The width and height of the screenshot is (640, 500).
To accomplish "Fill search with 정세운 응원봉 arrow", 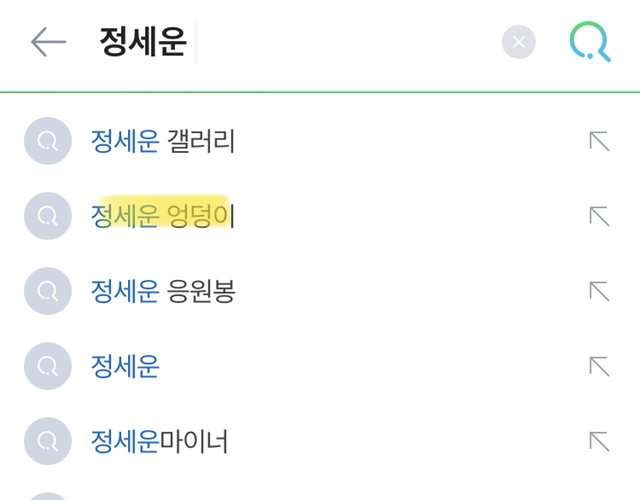I will point(599,292).
